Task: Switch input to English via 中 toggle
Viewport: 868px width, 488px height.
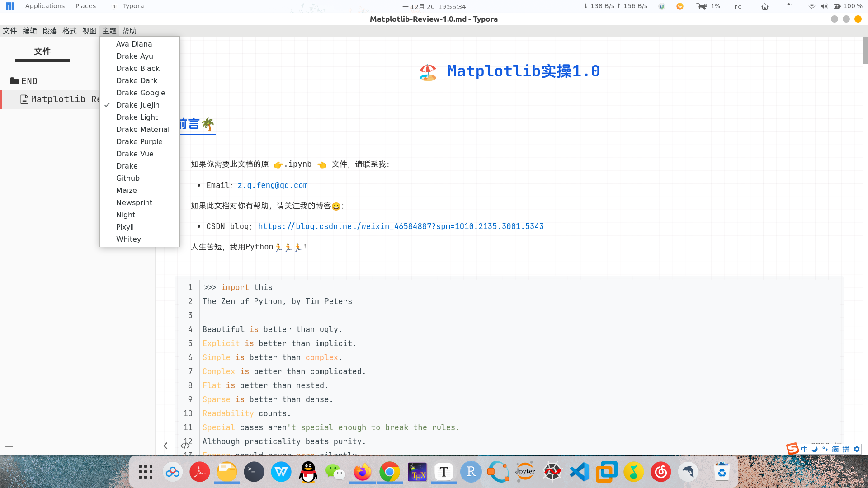Action: coord(804,449)
